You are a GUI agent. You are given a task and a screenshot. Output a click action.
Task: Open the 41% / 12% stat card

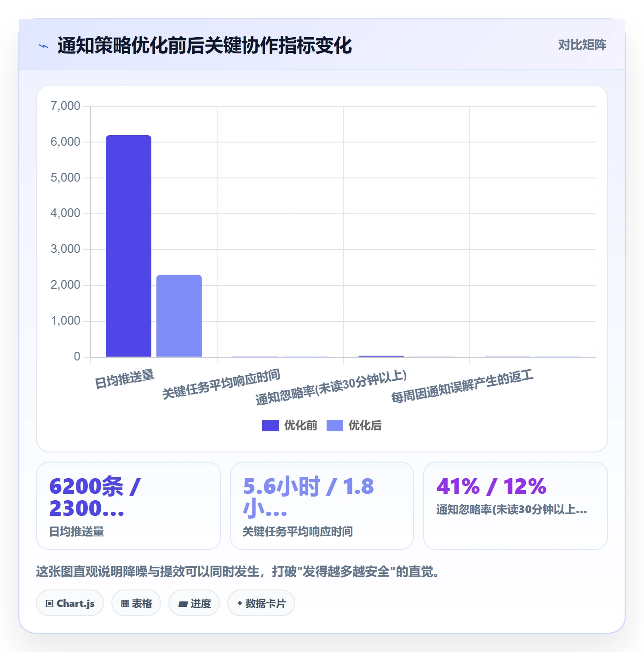(x=516, y=506)
